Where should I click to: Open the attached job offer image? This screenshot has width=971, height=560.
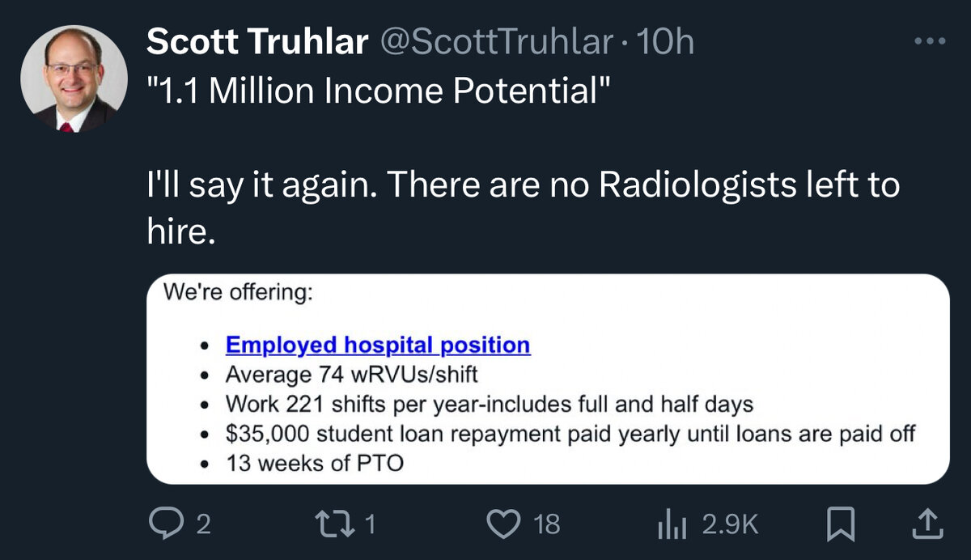548,379
